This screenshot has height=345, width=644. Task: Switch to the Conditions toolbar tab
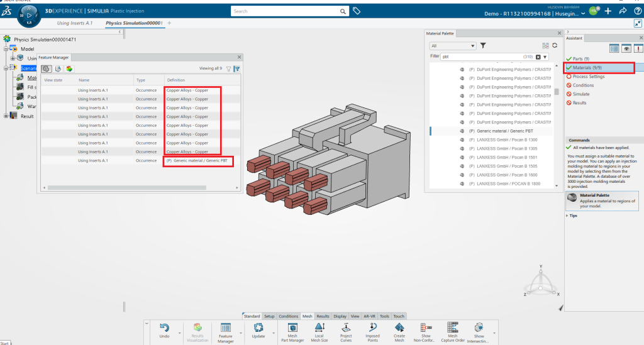point(289,316)
